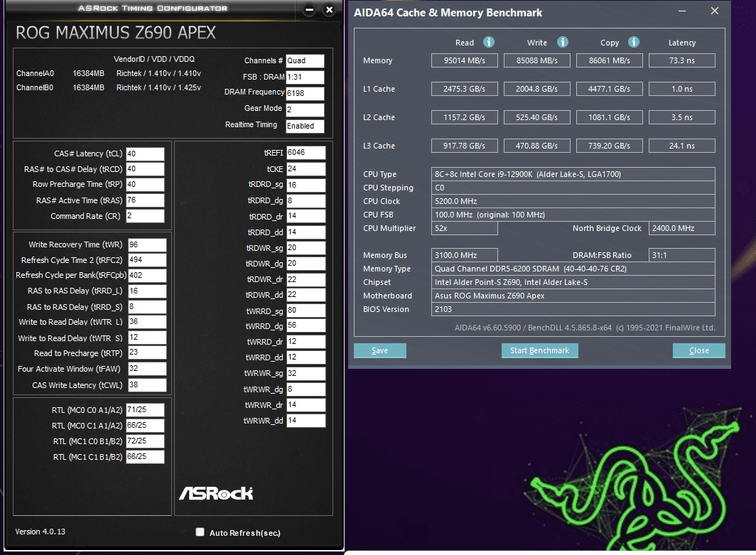Toggle the Auto Refresh(sec) checkbox
Viewport: 756px width, 555px height.
(x=200, y=532)
